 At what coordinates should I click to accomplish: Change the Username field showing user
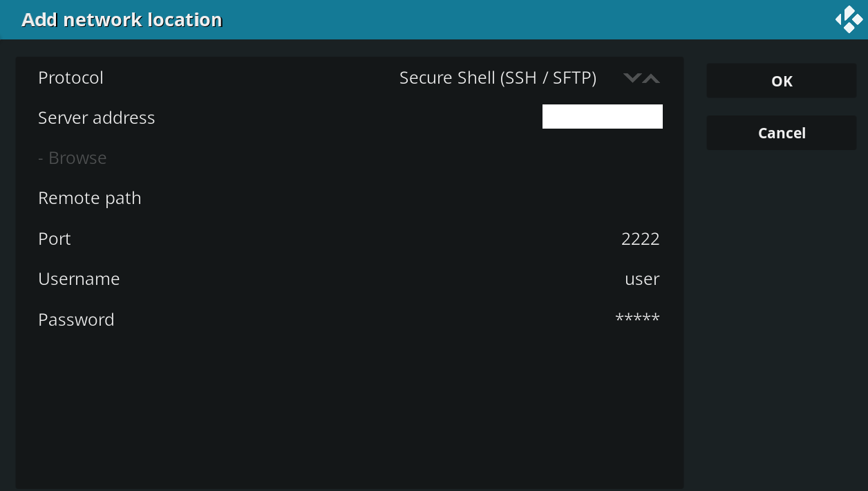click(641, 279)
